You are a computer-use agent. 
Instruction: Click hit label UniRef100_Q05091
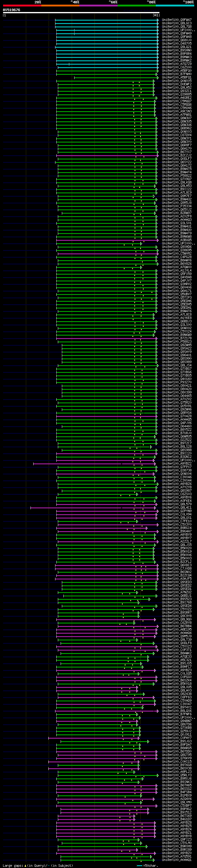tap(177, 406)
